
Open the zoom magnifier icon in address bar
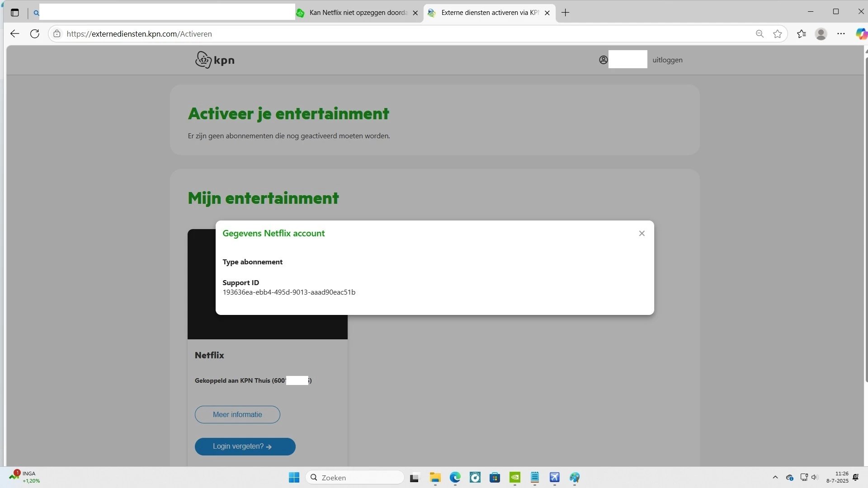(759, 34)
